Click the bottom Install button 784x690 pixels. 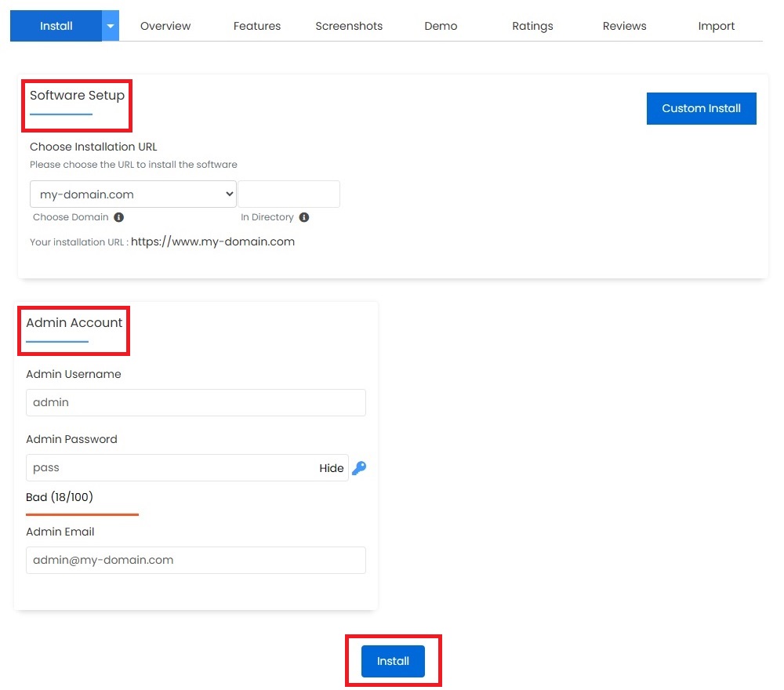point(393,661)
